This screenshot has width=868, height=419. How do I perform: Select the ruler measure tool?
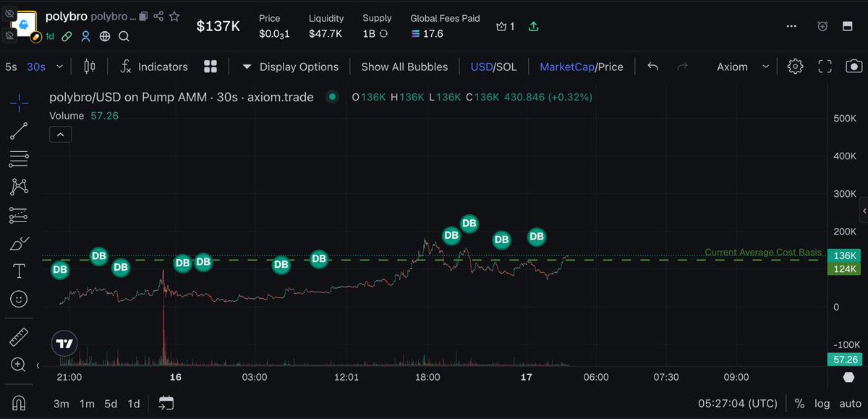[20, 337]
